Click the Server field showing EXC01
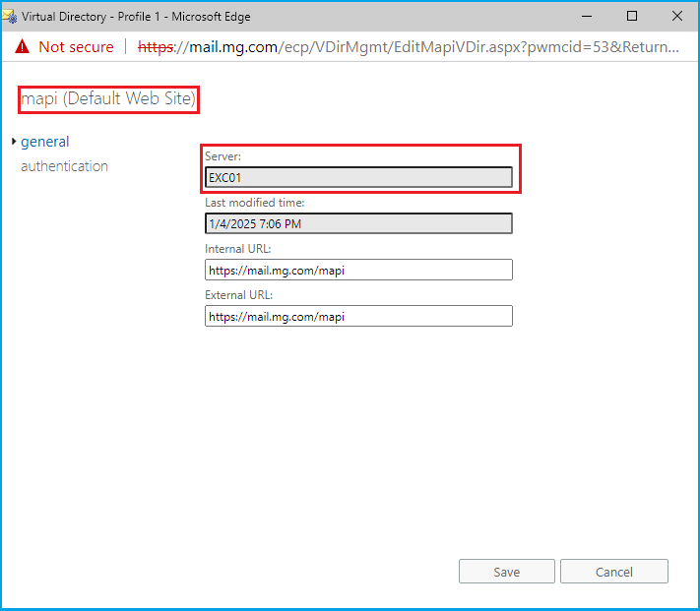700x611 pixels. 358,177
